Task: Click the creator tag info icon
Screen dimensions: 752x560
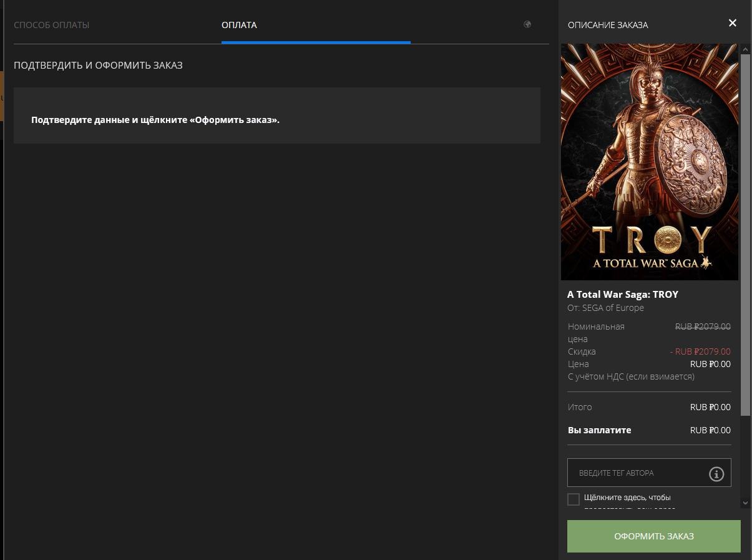Action: click(x=716, y=474)
